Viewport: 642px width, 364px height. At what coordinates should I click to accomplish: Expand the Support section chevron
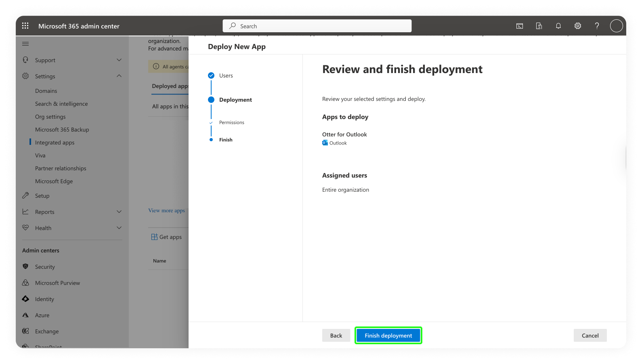[x=119, y=60]
